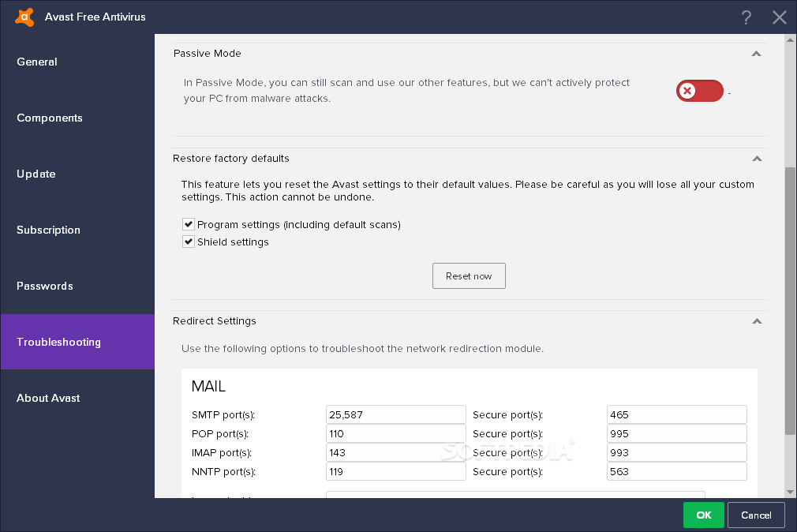This screenshot has width=797, height=532.
Task: Edit the secure port field showing 563
Action: [x=676, y=471]
